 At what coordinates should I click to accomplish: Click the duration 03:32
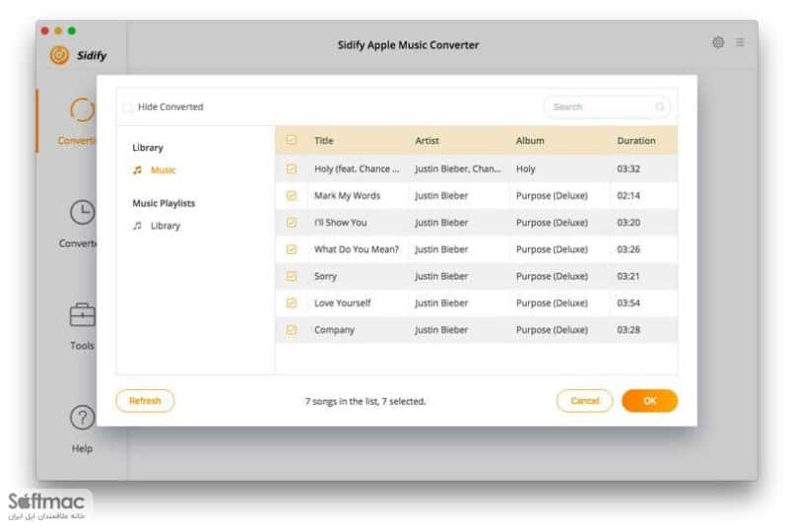(x=629, y=168)
